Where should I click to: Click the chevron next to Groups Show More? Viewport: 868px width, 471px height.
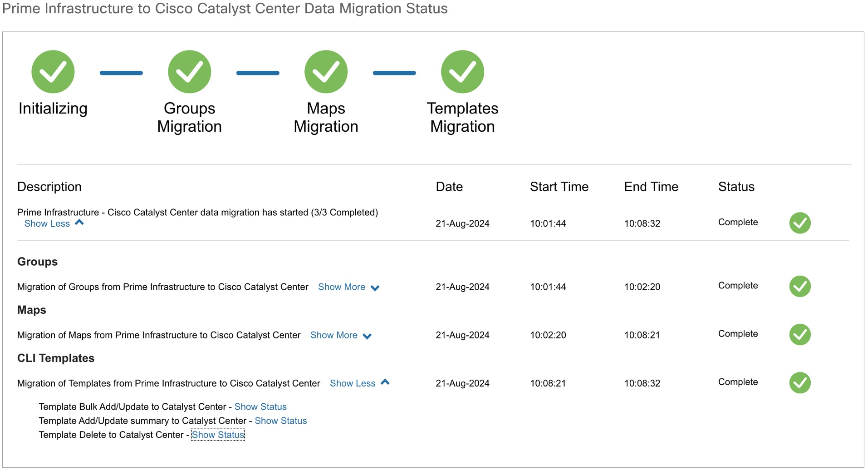click(x=375, y=288)
